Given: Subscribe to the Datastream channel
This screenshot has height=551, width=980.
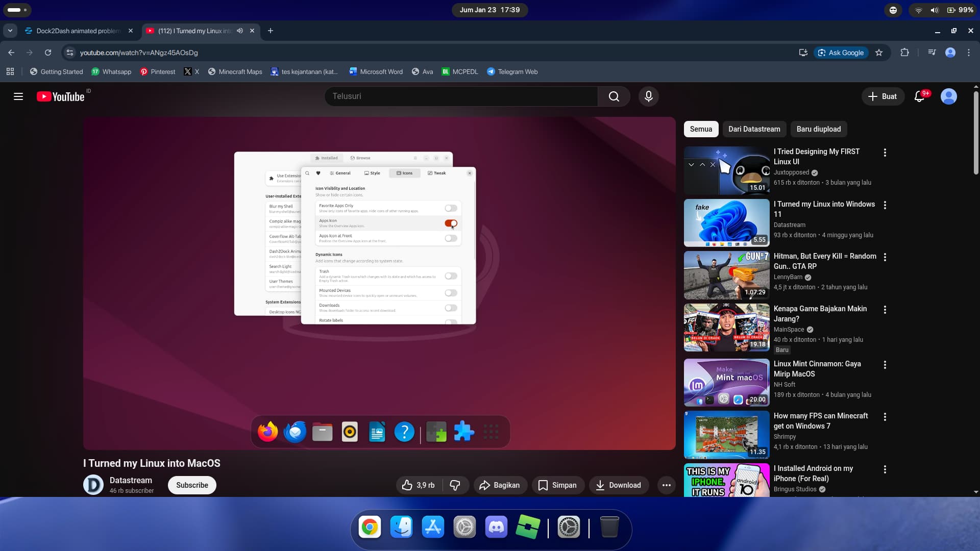Looking at the screenshot, I should (x=192, y=485).
